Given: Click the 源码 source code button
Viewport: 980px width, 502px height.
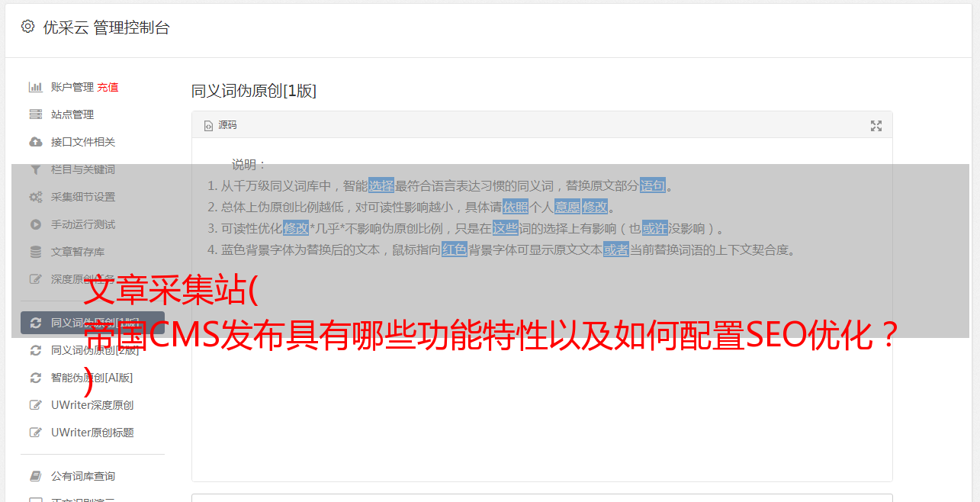Looking at the screenshot, I should tap(220, 125).
